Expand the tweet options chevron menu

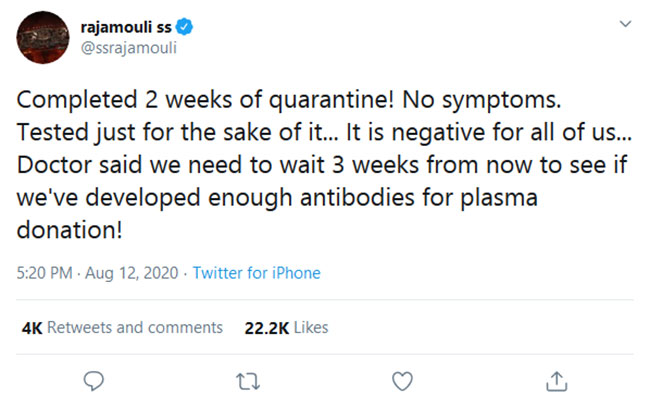[x=625, y=24]
